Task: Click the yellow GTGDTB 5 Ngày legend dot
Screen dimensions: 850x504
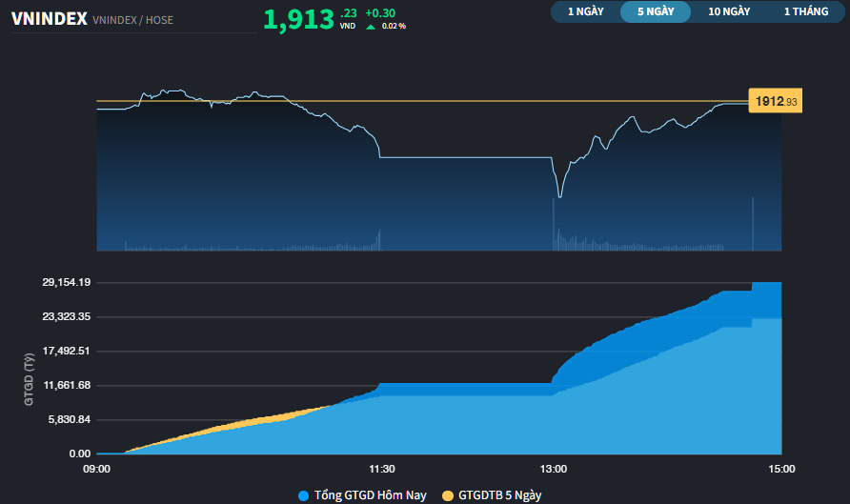Action: point(448,495)
